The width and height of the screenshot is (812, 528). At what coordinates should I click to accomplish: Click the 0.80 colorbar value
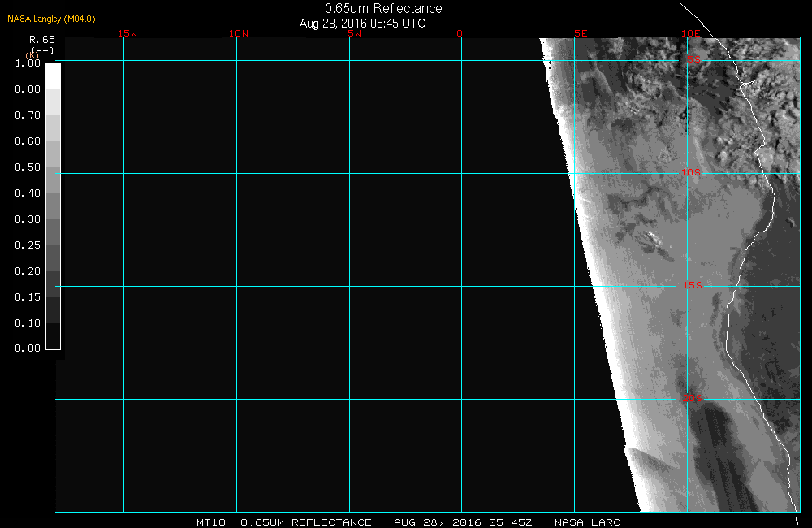pyautogui.click(x=28, y=89)
